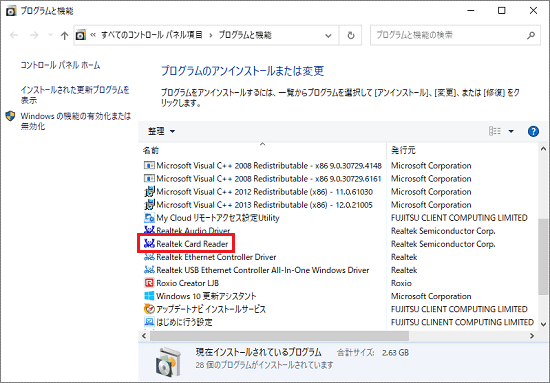Select アップデートナビ インストールサービス icon
This screenshot has width=550, height=383.
(149, 309)
